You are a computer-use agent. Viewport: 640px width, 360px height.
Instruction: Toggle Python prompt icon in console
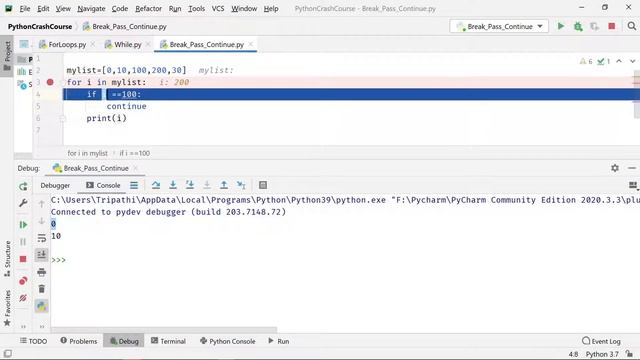41,306
